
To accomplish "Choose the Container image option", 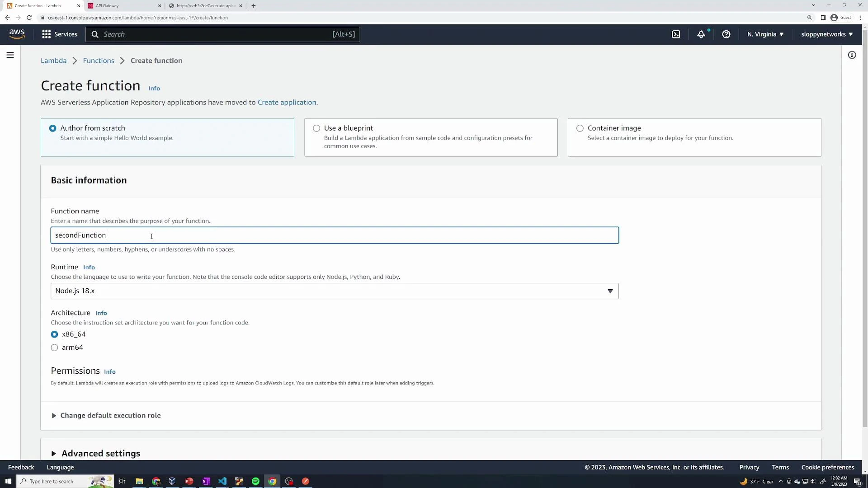I will 580,128.
